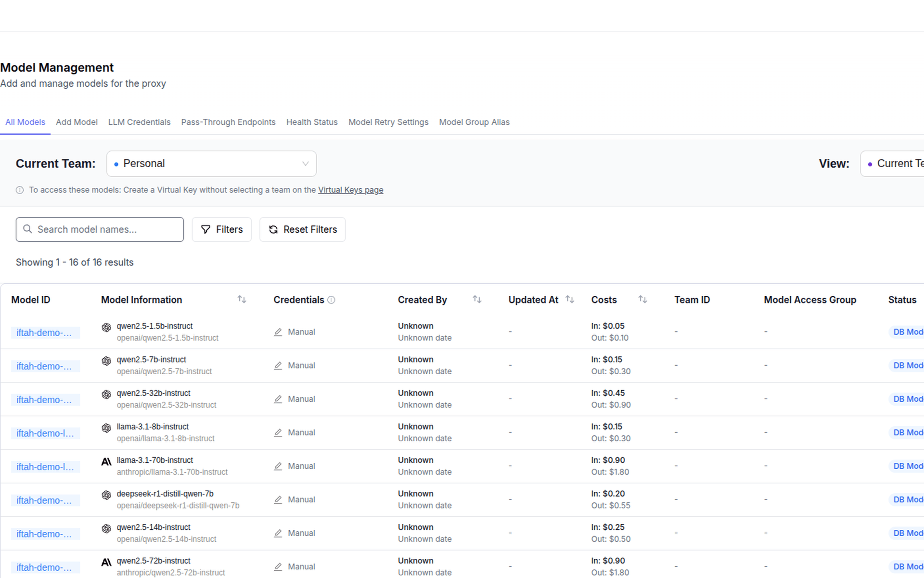Click the OpenAI logo for qwen2.5-1.5b-instruct

(106, 328)
